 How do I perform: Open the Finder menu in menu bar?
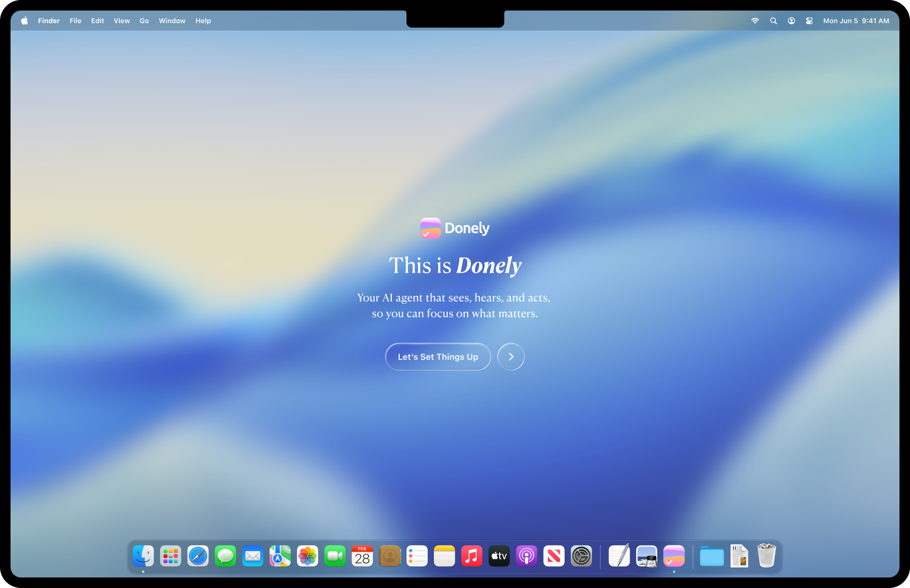49,21
